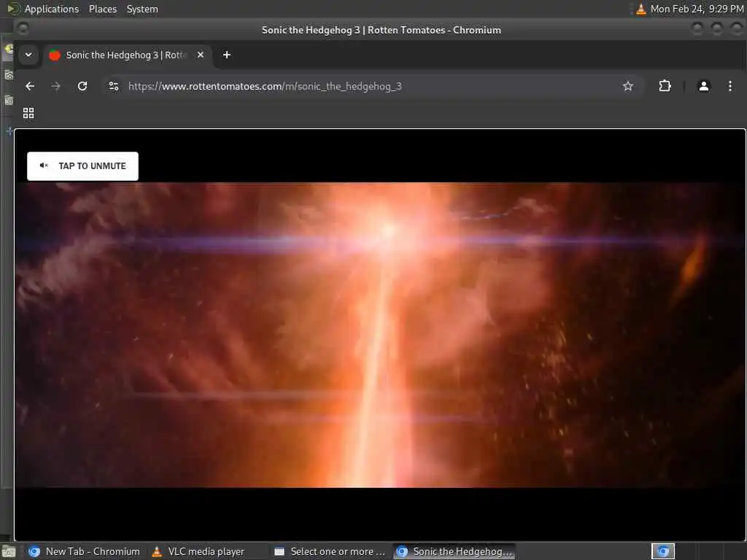
Task: Click Sonic the Hedgehog taskbar window button
Action: [x=454, y=551]
